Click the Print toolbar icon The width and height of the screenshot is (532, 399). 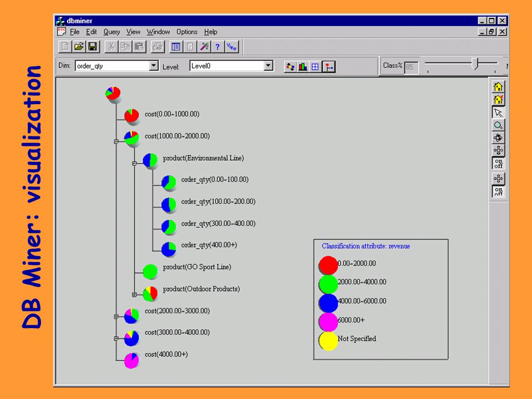157,47
